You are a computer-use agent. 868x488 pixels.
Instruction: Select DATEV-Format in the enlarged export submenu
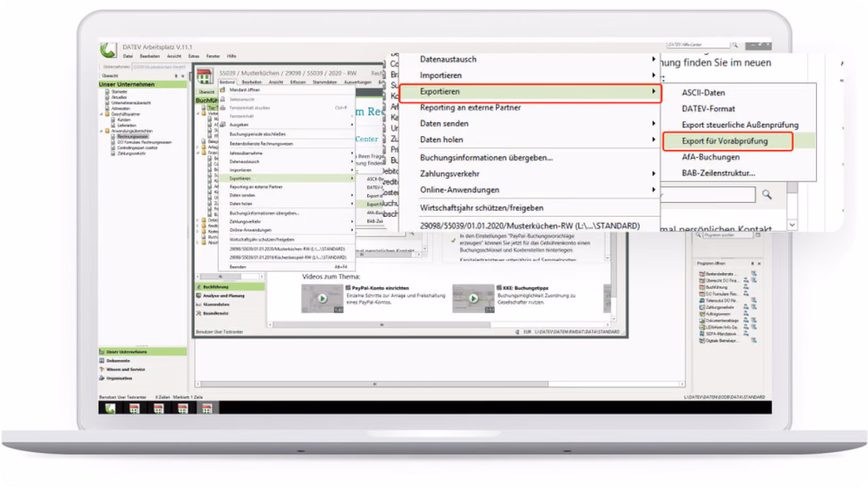click(708, 108)
